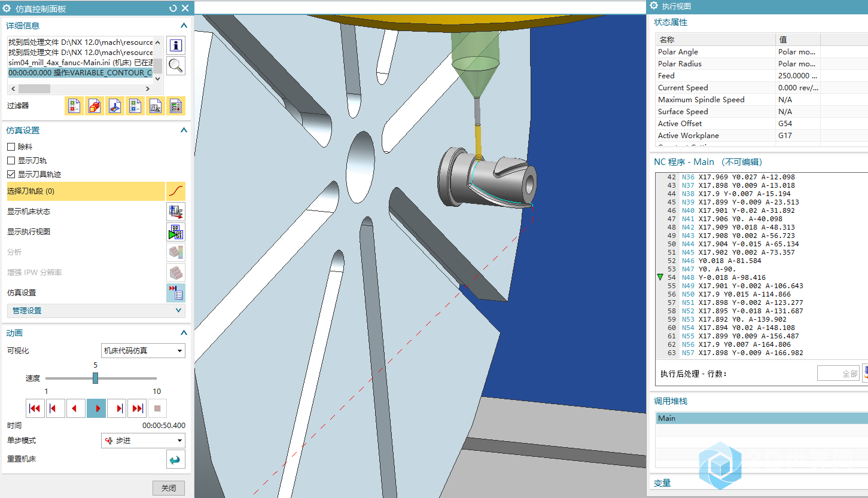The width and height of the screenshot is (868, 498).
Task: Enable the 显示刀轨 checkbox
Action: [11, 160]
